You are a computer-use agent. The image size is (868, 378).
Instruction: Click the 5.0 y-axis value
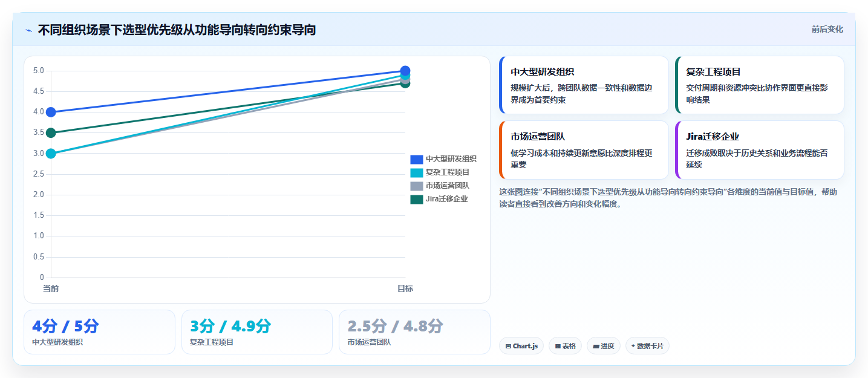coord(39,71)
